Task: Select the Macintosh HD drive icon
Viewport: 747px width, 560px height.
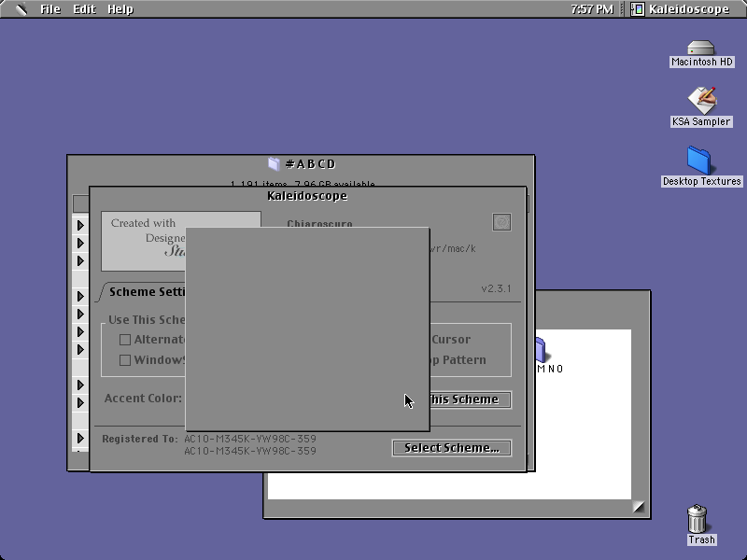Action: (701, 53)
